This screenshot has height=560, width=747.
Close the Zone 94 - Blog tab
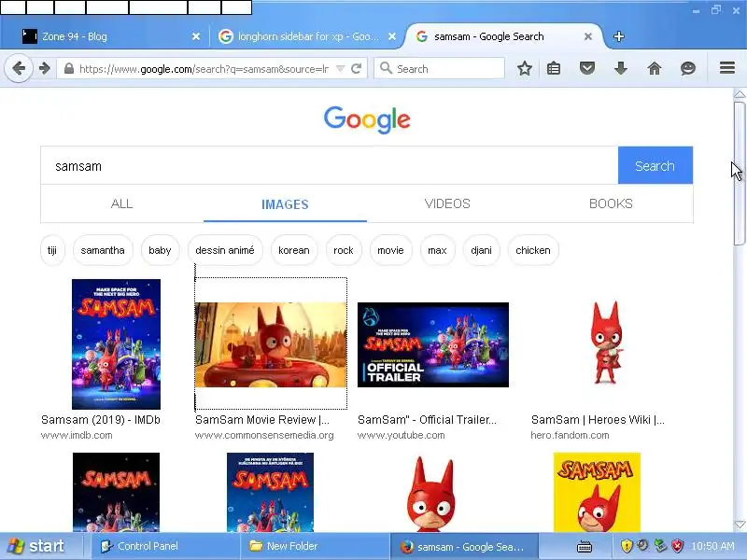(x=196, y=36)
